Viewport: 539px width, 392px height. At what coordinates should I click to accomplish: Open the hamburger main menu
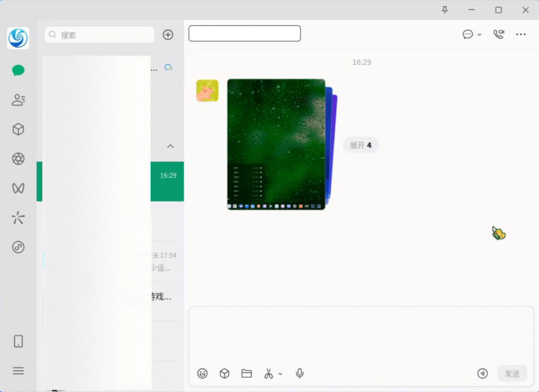[x=18, y=371]
